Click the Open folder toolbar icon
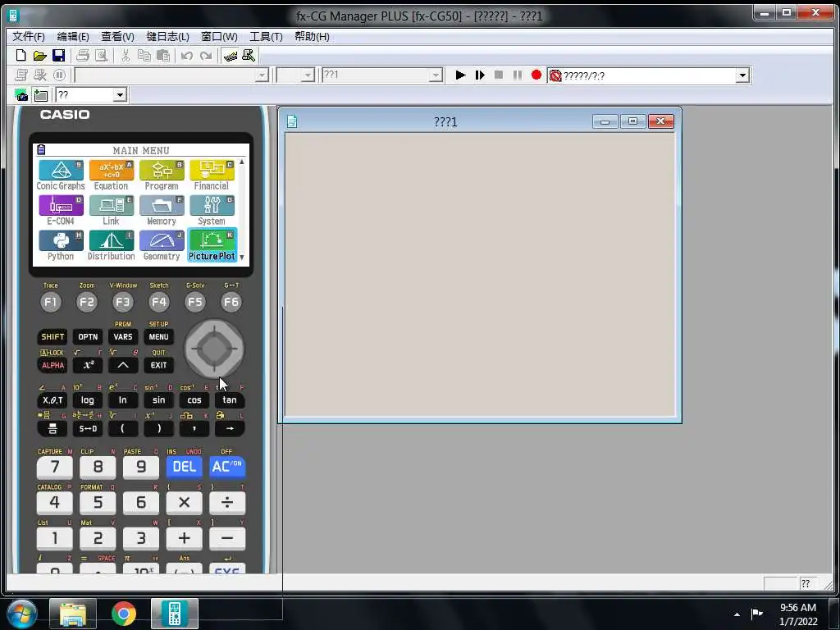 point(39,55)
